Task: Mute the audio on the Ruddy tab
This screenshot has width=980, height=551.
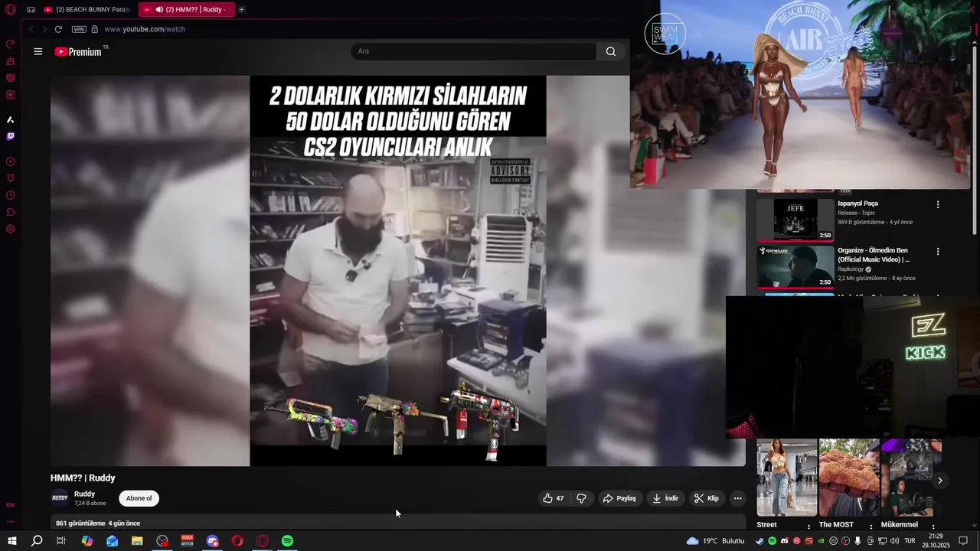Action: tap(159, 10)
